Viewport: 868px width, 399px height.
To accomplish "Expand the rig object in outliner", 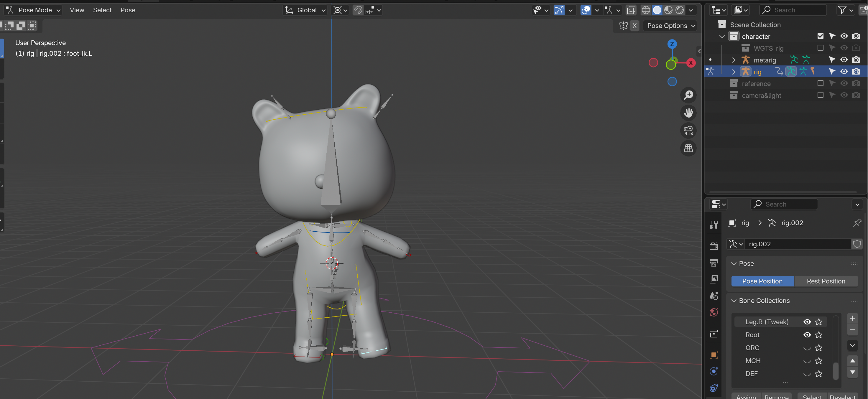I will click(x=734, y=72).
